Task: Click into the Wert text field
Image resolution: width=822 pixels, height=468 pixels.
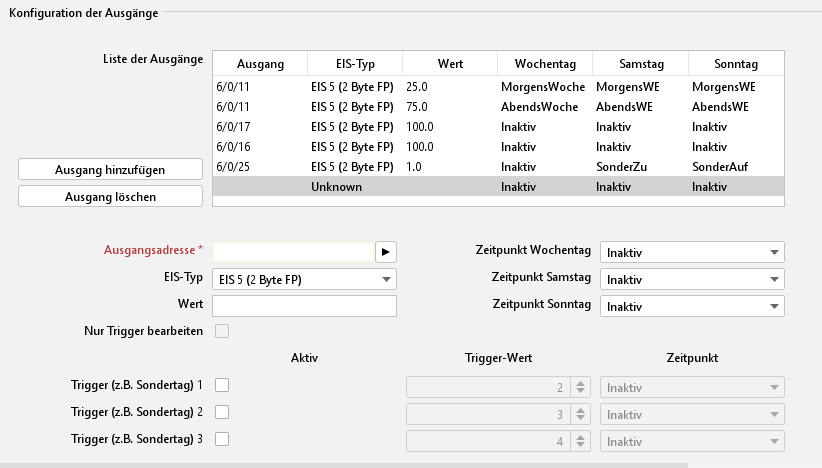Action: click(304, 305)
